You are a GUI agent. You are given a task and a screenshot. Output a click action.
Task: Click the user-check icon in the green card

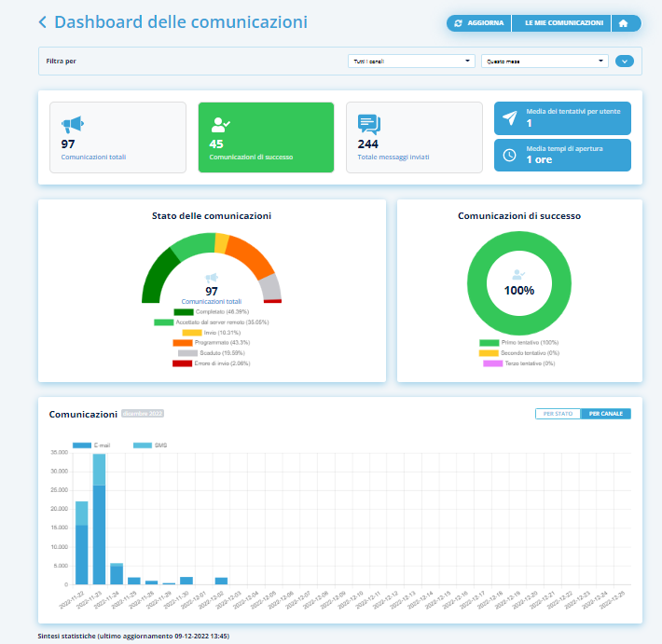coord(220,125)
